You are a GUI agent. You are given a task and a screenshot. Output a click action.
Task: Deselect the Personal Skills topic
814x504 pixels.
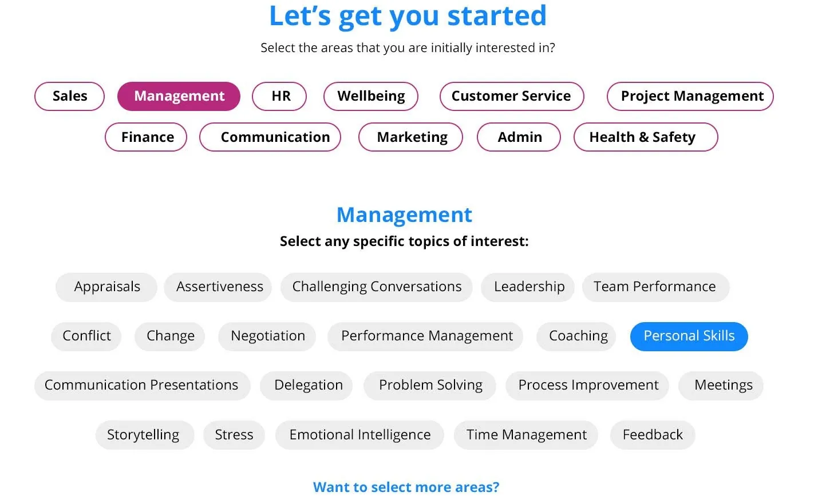point(689,336)
